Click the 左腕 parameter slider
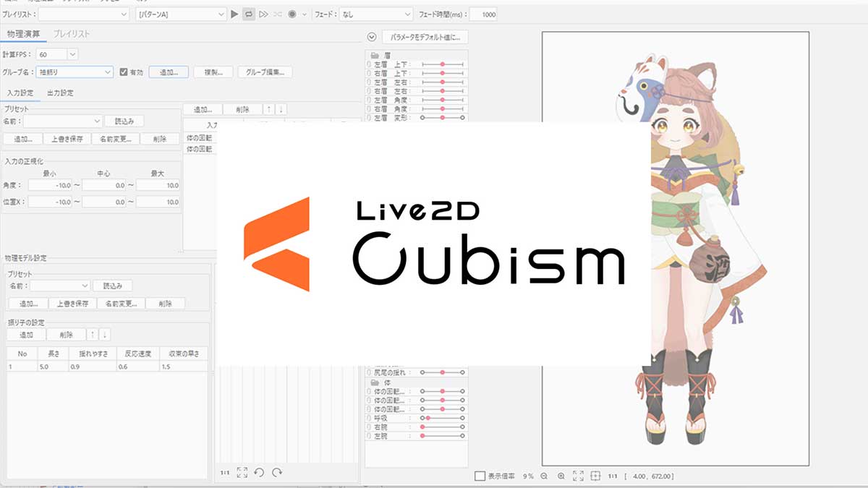868x488 pixels. 442,436
